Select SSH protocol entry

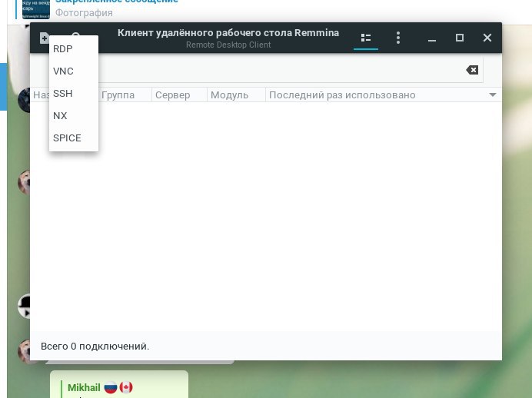(74, 94)
